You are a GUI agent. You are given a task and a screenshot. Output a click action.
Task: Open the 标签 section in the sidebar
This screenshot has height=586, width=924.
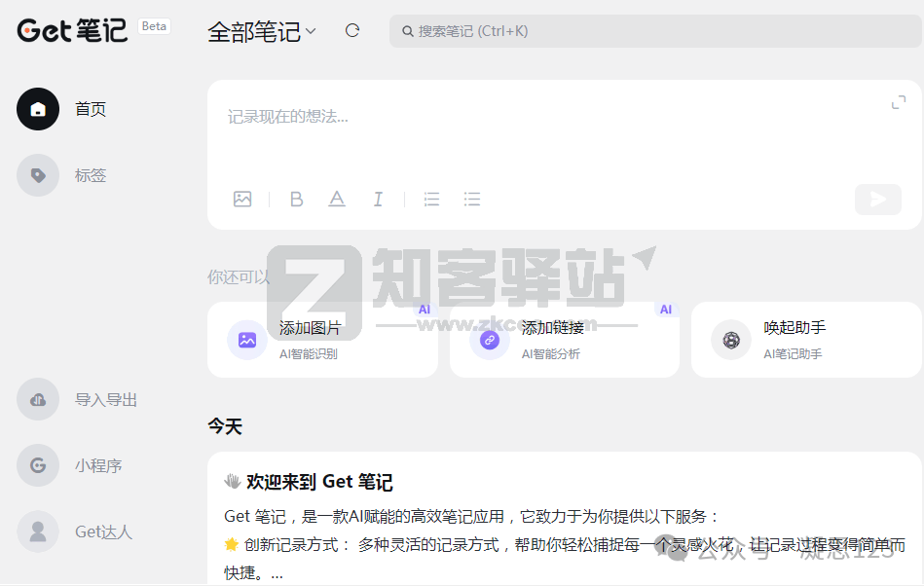tap(37, 175)
